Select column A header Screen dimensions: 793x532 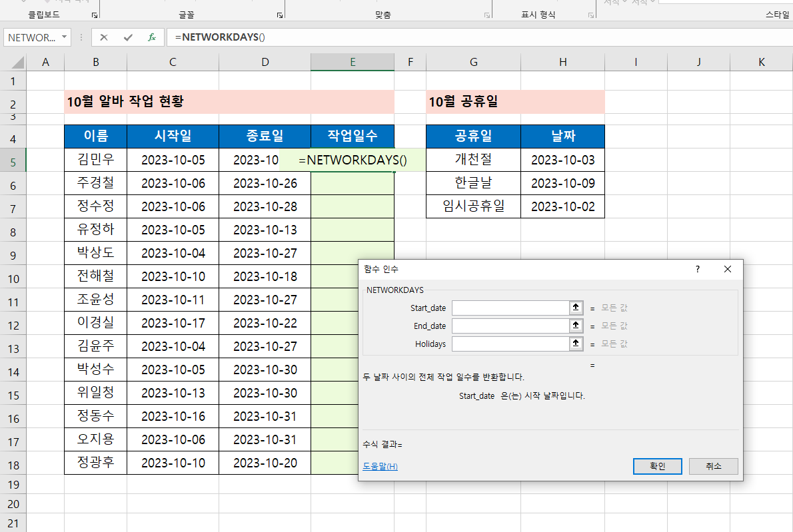45,62
